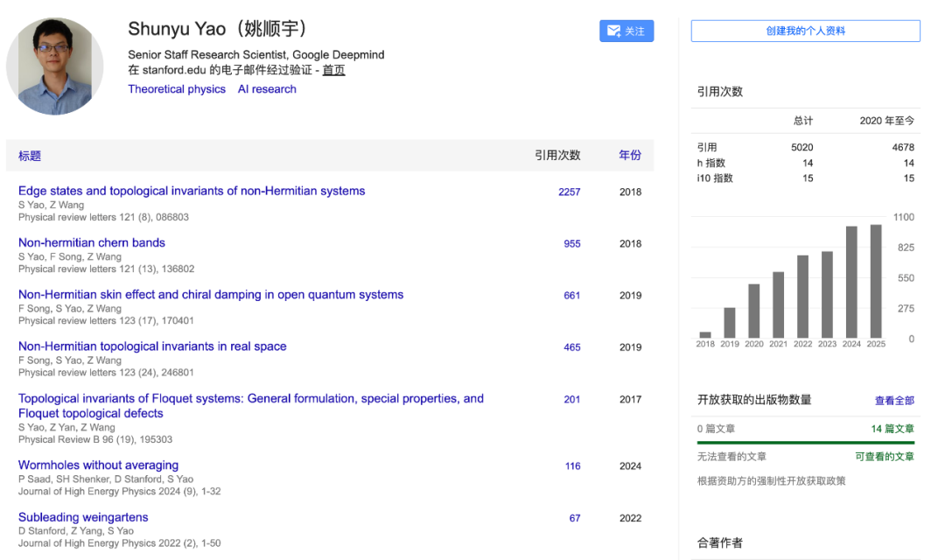Select the Theoretical physics interest tag
The image size is (945, 560).
tap(177, 89)
